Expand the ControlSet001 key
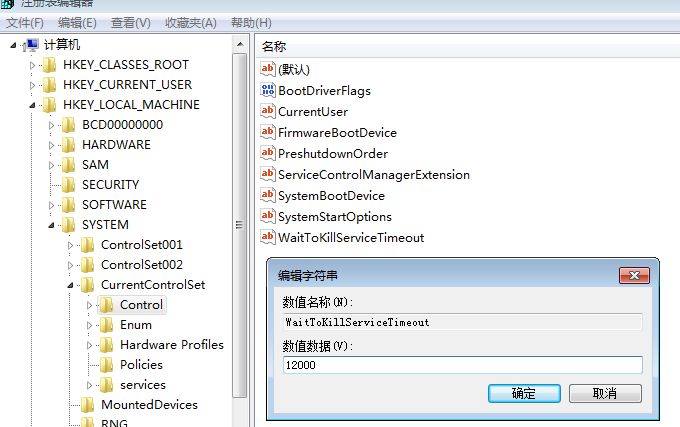Screen dimensions: 680x427 click(x=71, y=245)
